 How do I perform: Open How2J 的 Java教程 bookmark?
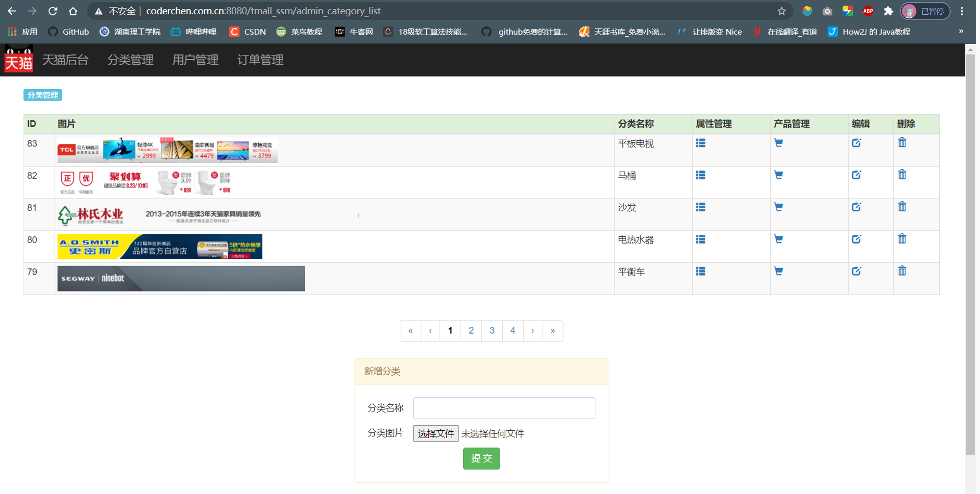pos(869,32)
